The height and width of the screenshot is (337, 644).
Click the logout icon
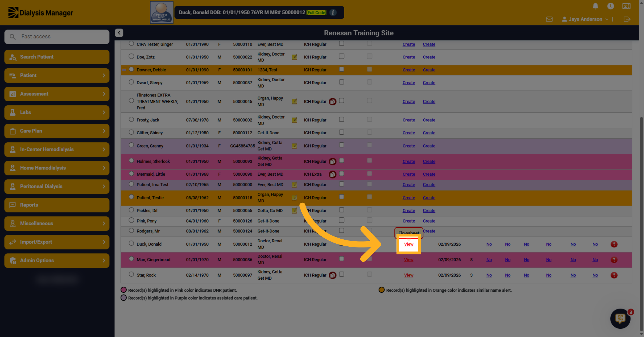627,19
